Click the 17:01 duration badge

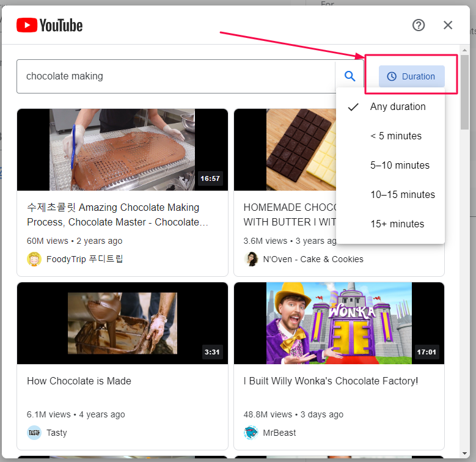(x=427, y=352)
